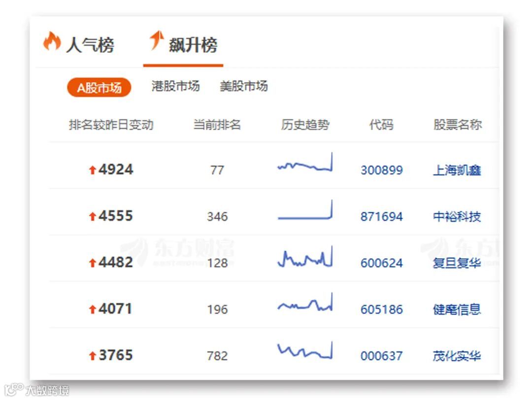532x400 pixels.
Task: Open stock 茂化实华
Action: [457, 356]
